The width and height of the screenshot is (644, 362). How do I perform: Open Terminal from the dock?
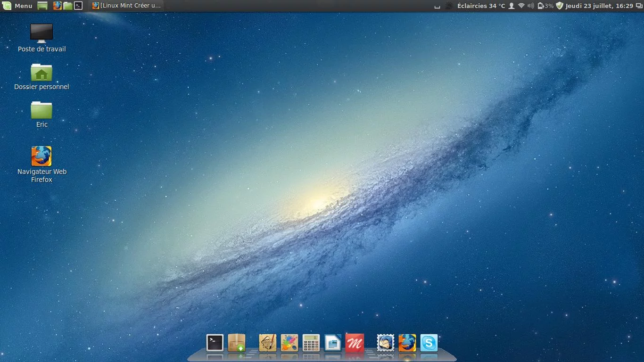point(215,343)
